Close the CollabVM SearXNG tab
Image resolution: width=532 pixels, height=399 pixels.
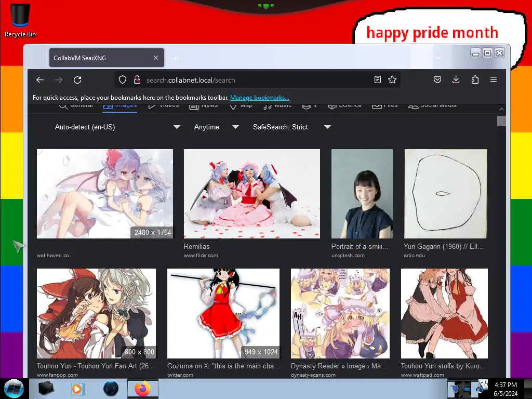[x=156, y=58]
